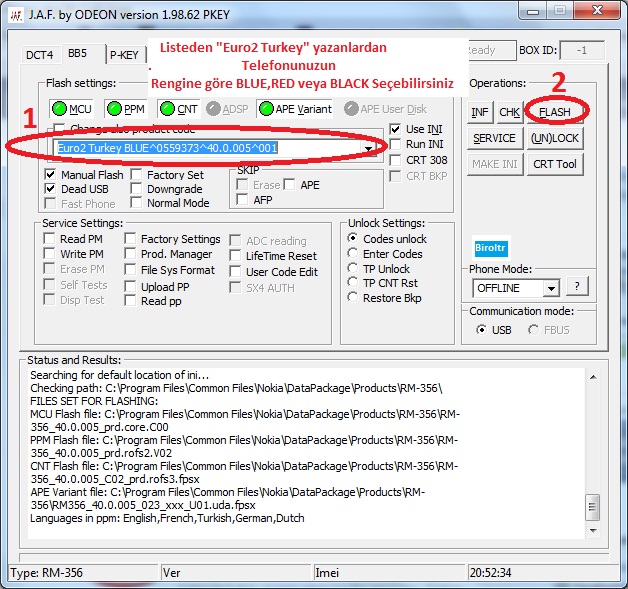This screenshot has width=628, height=589.
Task: Click the SERVICE button
Action: pyautogui.click(x=495, y=138)
